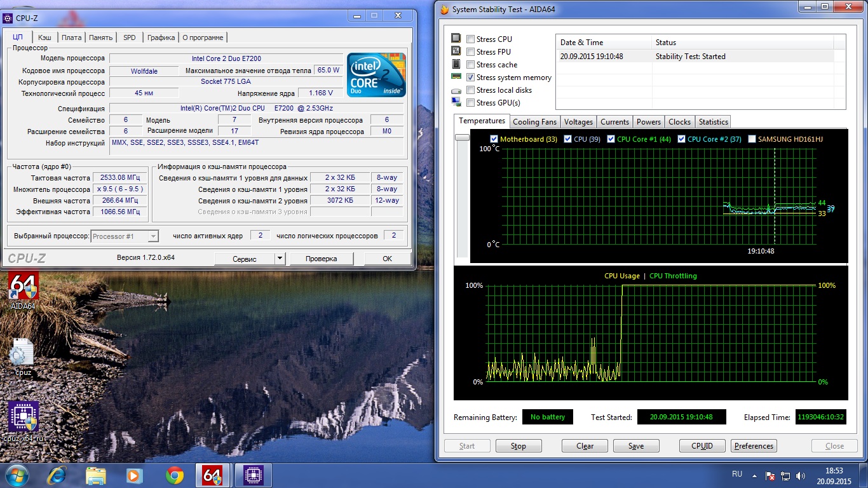The height and width of the screenshot is (488, 868).
Task: Switch to the Кэш tab in CPU-Z
Action: pyautogui.click(x=44, y=37)
